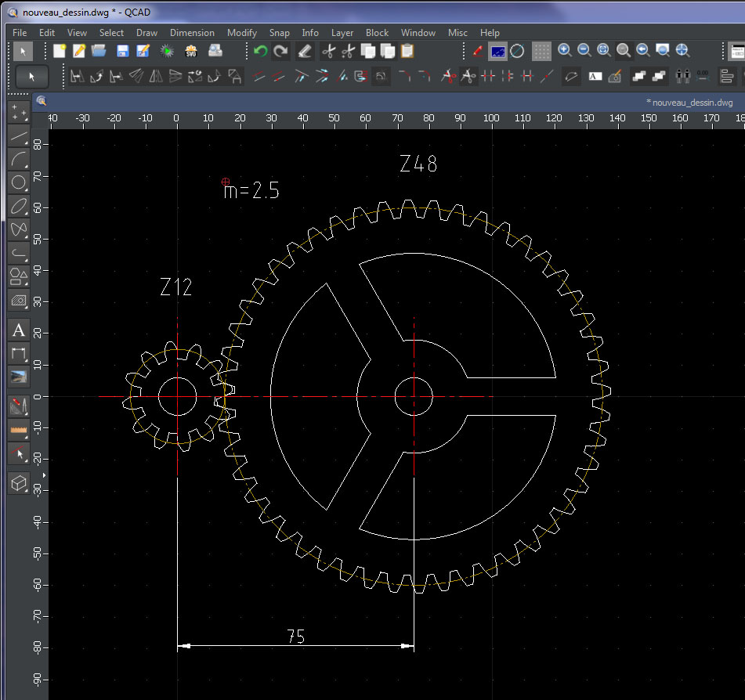Export drawing with the SVG icon
Image resolution: width=745 pixels, height=700 pixels.
click(x=190, y=52)
